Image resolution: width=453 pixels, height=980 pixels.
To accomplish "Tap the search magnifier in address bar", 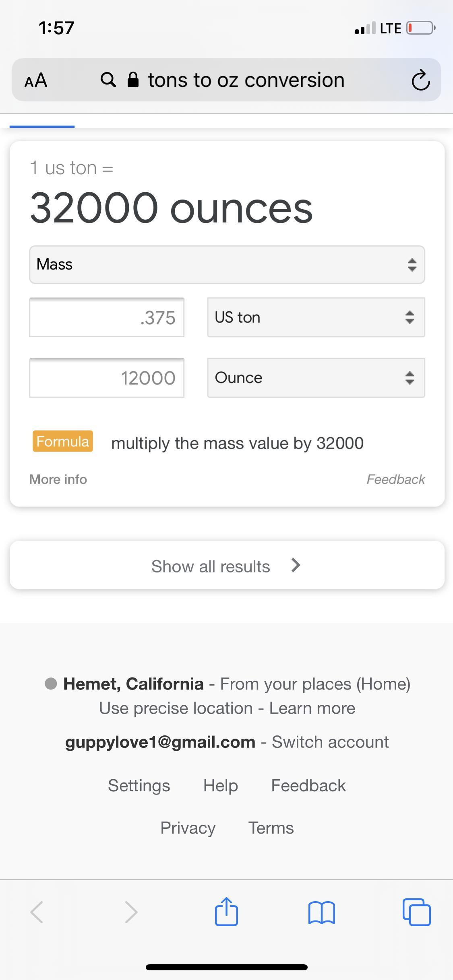I will click(x=108, y=80).
